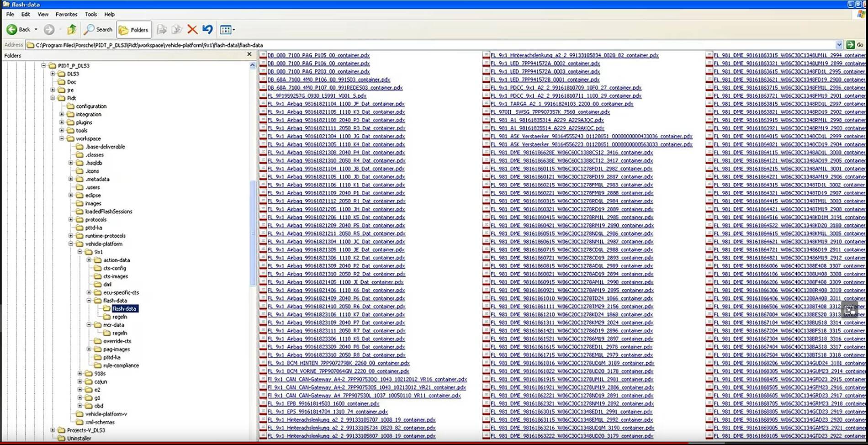Screen dimensions: 868x445
Task: Close the Folders pane
Action: click(249, 54)
